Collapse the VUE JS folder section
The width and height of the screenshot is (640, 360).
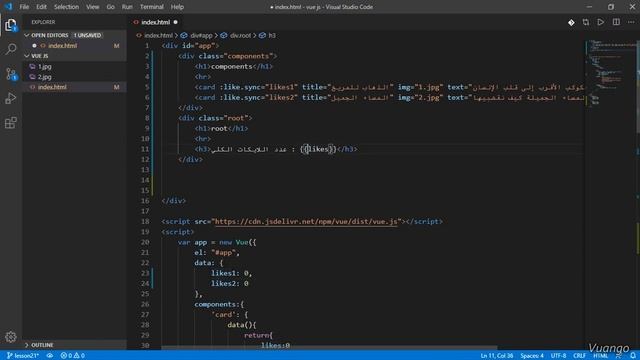coord(40,56)
